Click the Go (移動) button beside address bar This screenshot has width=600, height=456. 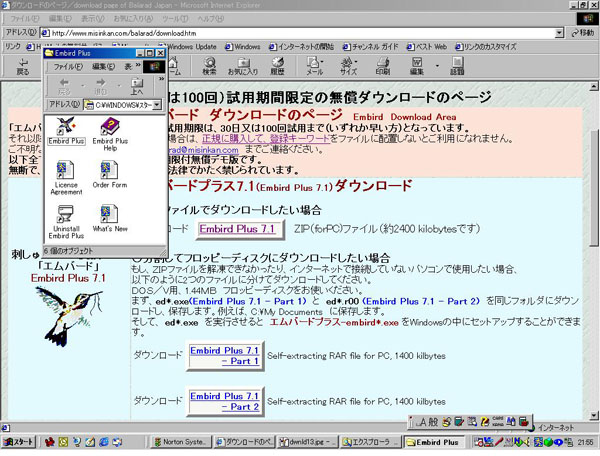pyautogui.click(x=583, y=33)
